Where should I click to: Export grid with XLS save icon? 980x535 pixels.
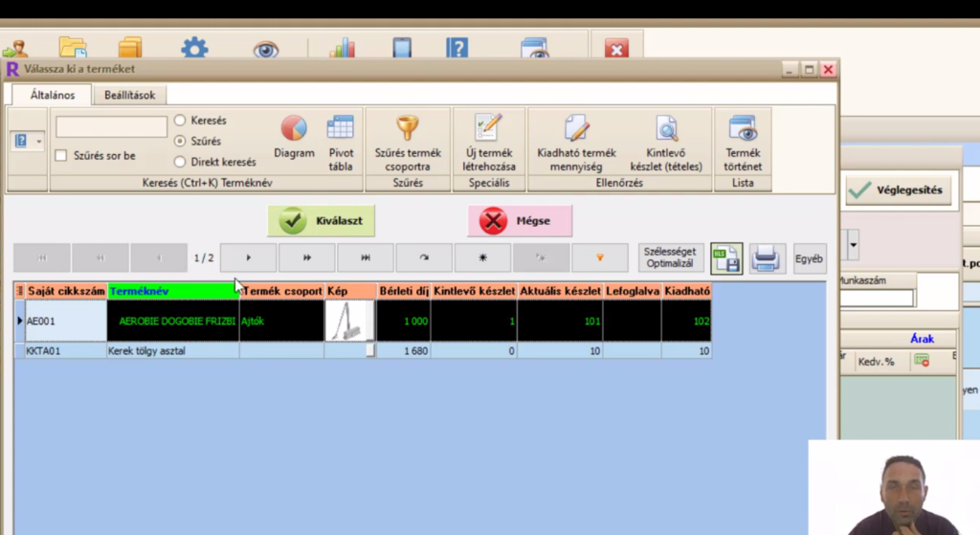pos(726,258)
